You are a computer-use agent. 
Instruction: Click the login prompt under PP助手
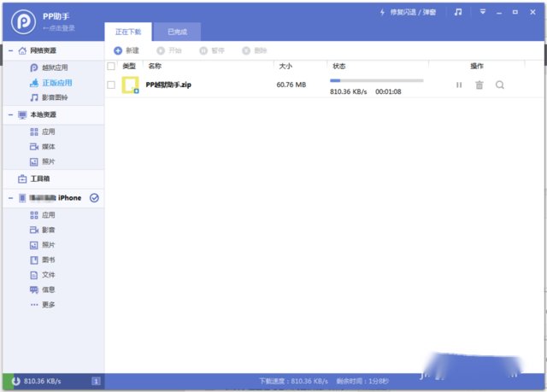pos(59,28)
